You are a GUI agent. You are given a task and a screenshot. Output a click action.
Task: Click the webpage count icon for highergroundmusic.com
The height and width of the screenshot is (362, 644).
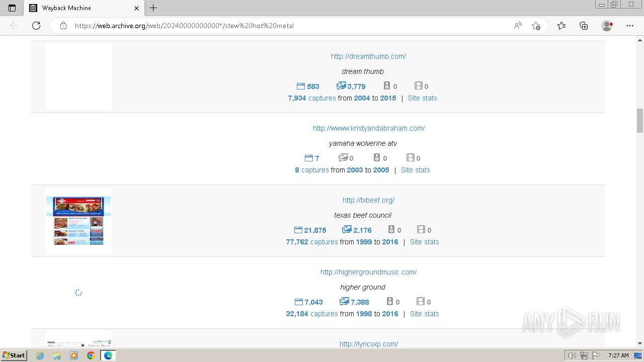(299, 302)
